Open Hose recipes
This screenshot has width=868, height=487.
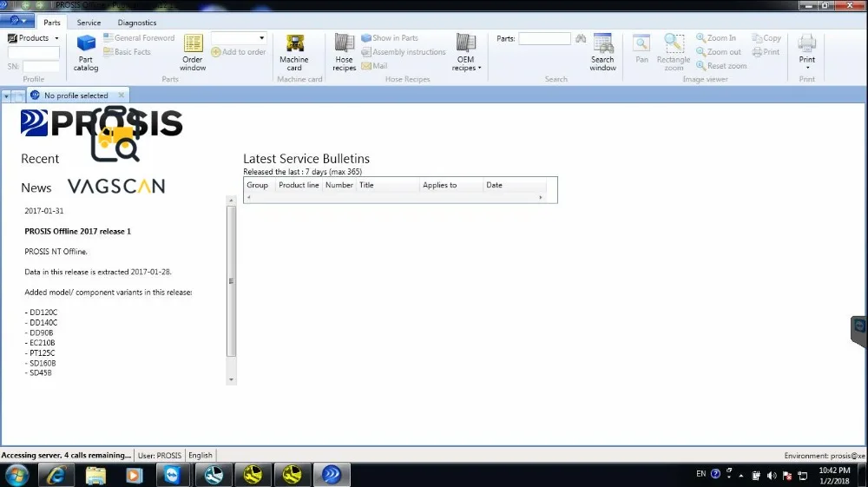pos(344,53)
